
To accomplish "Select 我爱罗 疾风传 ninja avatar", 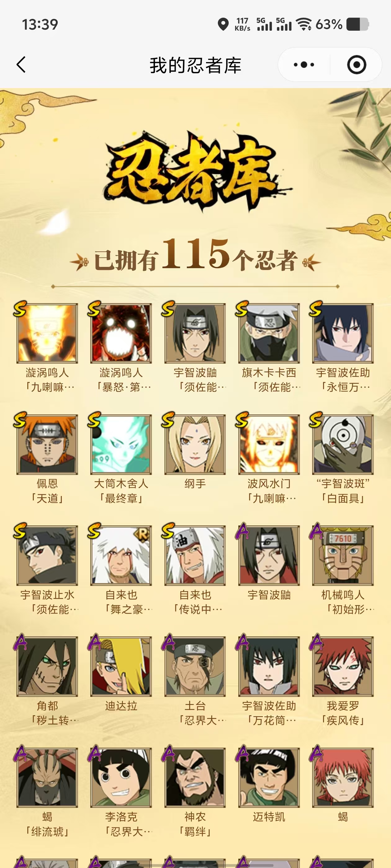I will pyautogui.click(x=343, y=666).
